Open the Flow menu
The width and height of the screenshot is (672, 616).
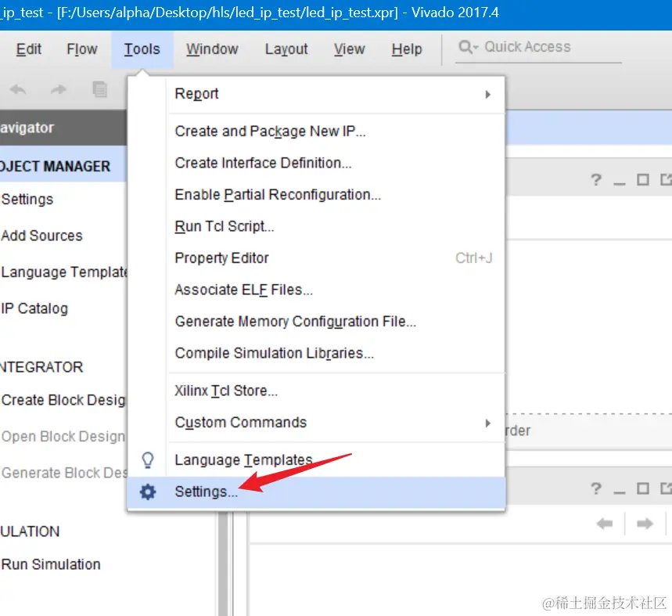(x=82, y=49)
